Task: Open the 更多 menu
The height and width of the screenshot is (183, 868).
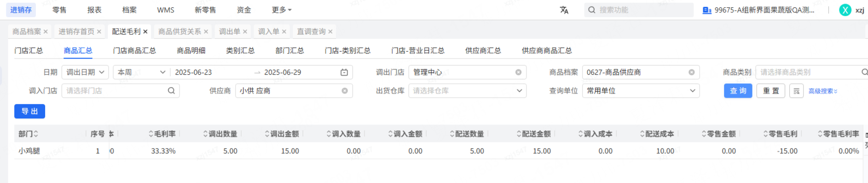Action: (x=282, y=10)
